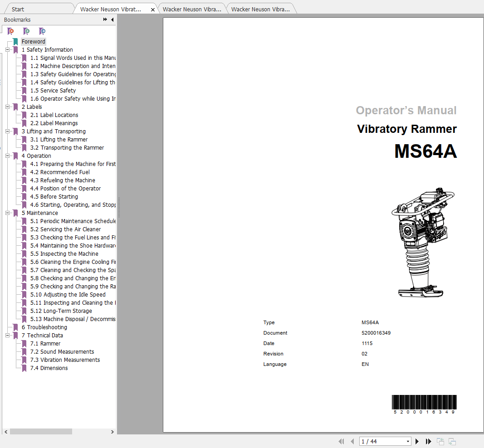Click the add bookmark icon
This screenshot has width=484, height=448.
(x=26, y=31)
